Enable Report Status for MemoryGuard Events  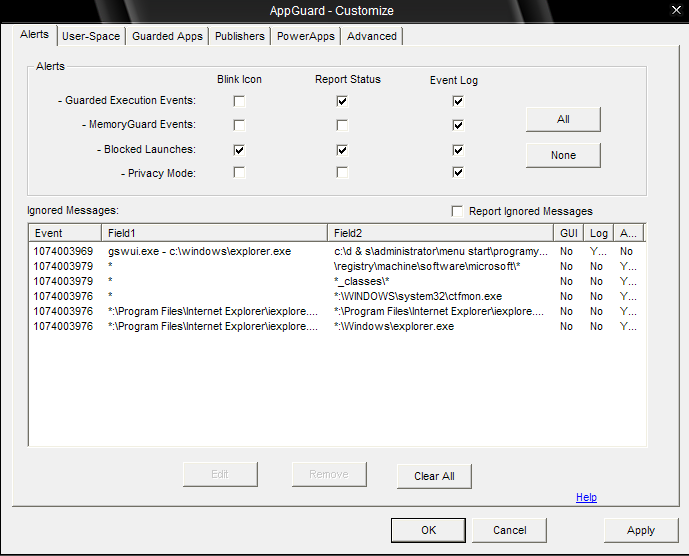point(342,125)
